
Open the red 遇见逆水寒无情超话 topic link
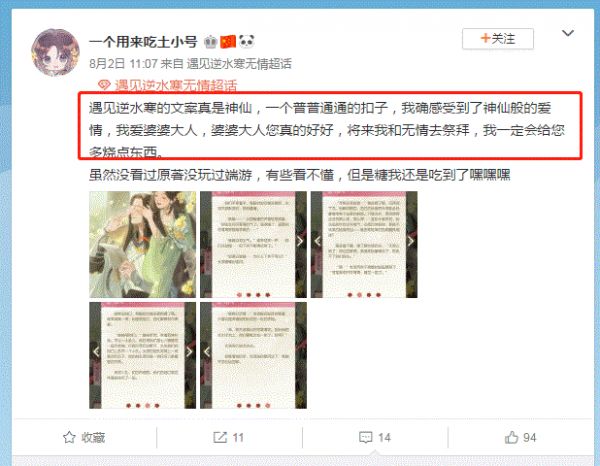(176, 85)
